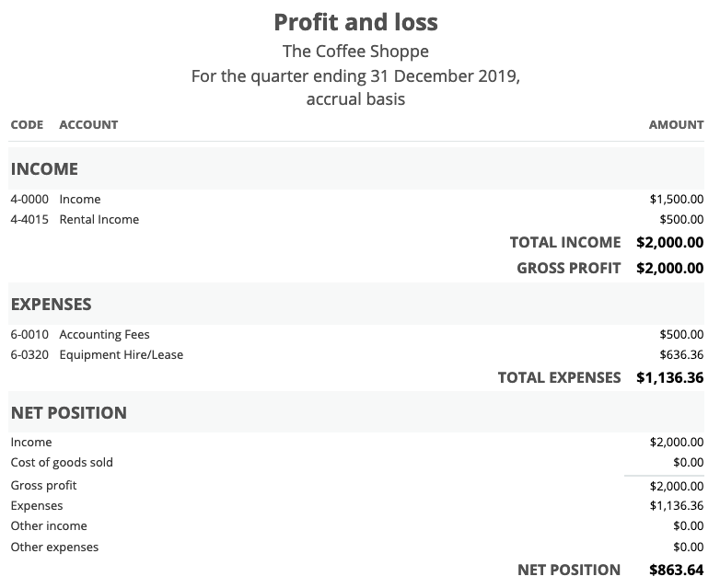Click the Accounting Fees expense row
This screenshot has height=588, width=720.
click(x=356, y=335)
